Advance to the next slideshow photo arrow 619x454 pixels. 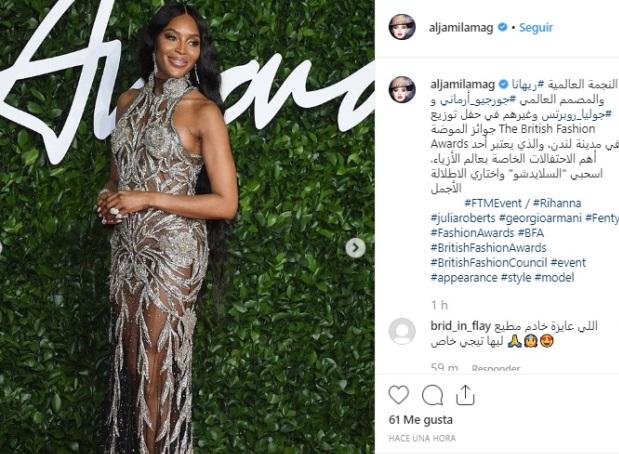pyautogui.click(x=355, y=248)
